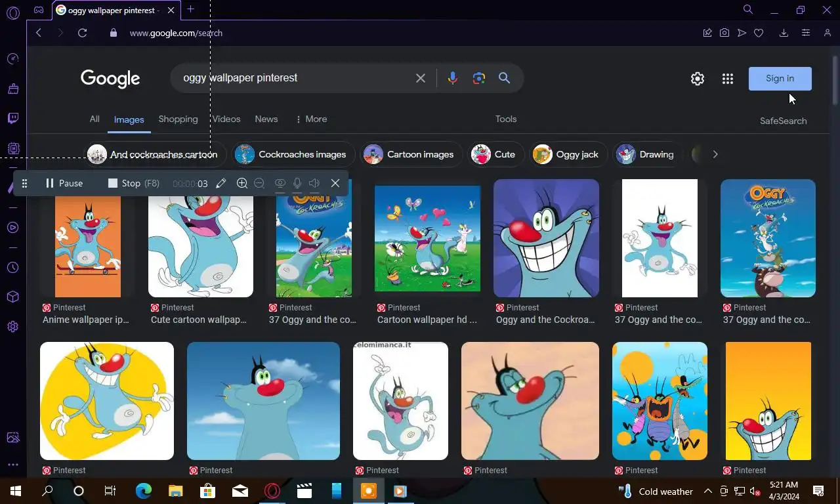Viewport: 840px width, 504px height.
Task: Open the Cold weather taskbar widget
Action: click(656, 491)
